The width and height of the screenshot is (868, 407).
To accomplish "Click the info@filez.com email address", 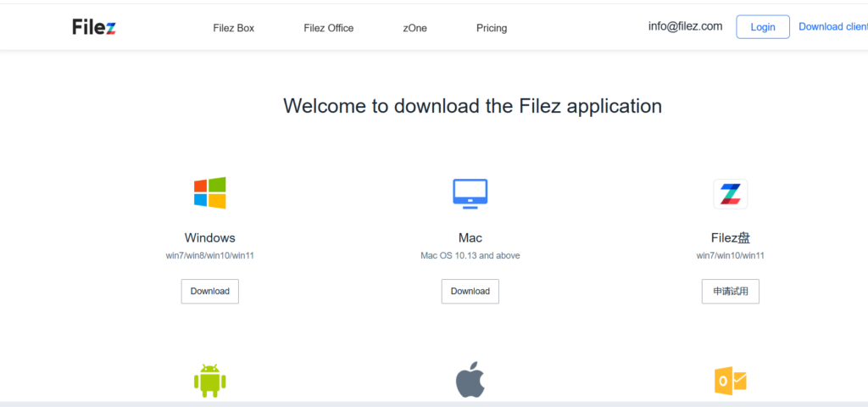I will pos(685,26).
